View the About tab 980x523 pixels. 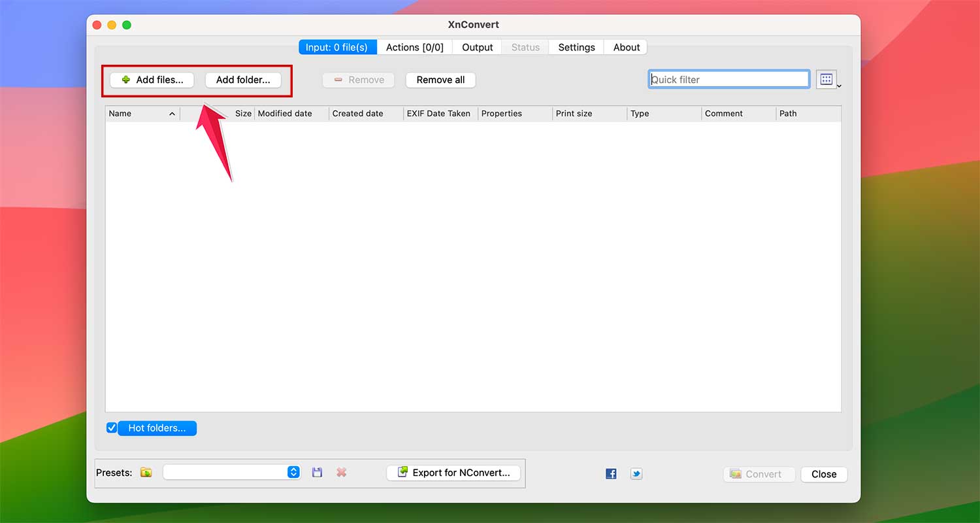[x=625, y=47]
